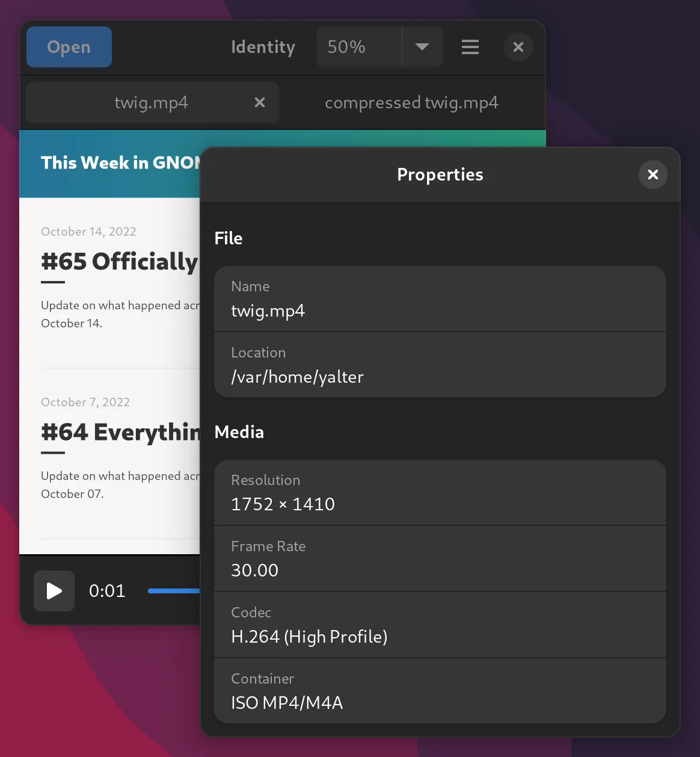This screenshot has width=700, height=757.
Task: Switch to the compressed twig.mp4 tab
Action: [x=411, y=103]
